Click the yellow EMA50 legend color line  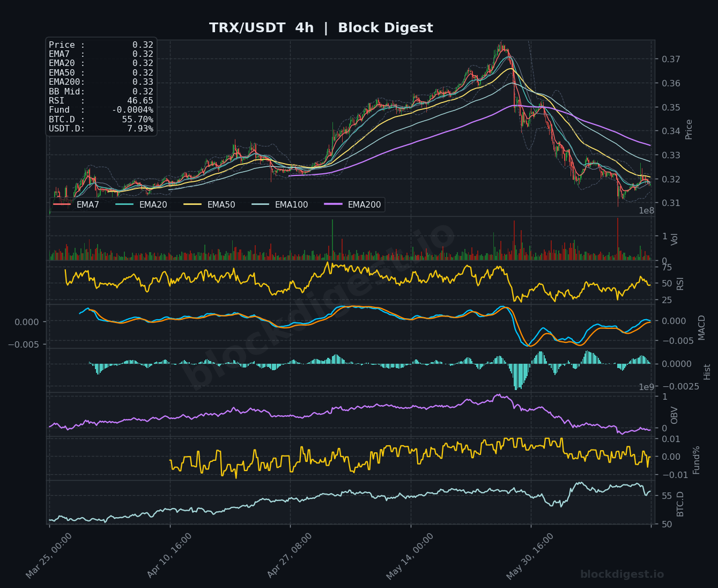pyautogui.click(x=193, y=204)
